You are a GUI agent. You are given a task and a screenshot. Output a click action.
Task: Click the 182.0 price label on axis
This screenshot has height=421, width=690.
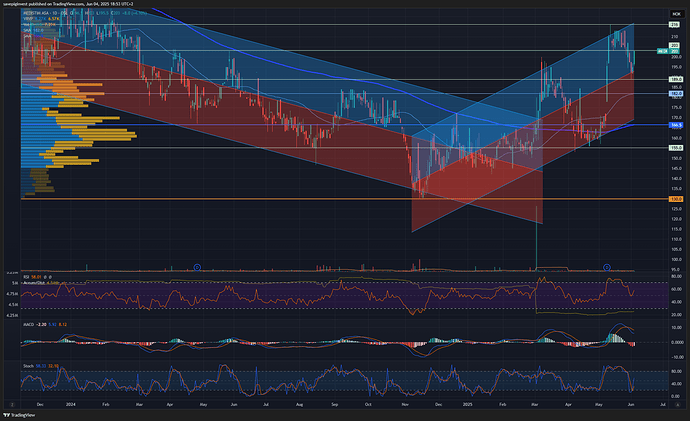(675, 93)
